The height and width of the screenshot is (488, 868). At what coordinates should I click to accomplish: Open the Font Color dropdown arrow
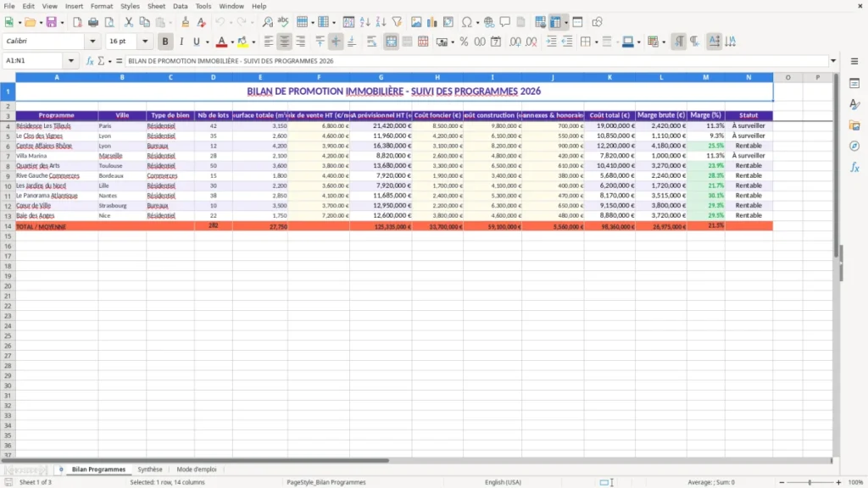(x=232, y=42)
